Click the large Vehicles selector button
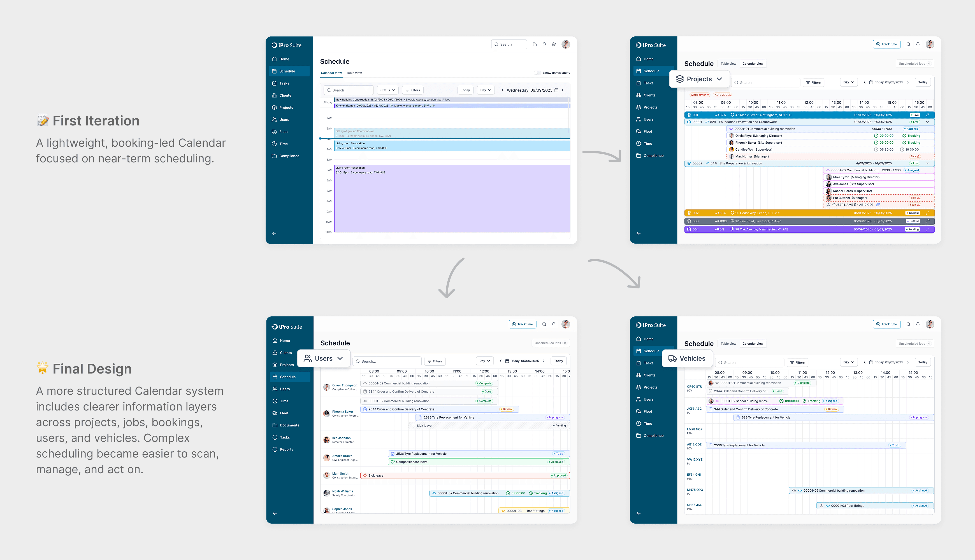Image resolution: width=975 pixels, height=560 pixels. (687, 358)
